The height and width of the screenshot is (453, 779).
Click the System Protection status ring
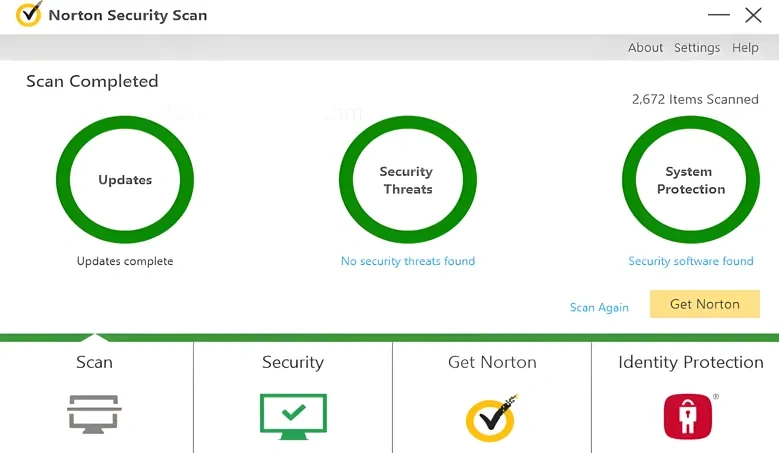(691, 179)
